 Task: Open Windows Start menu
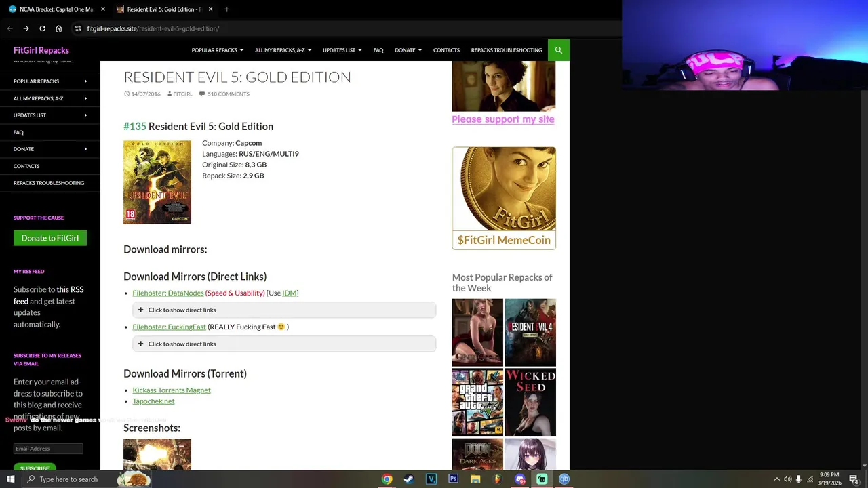(10, 479)
